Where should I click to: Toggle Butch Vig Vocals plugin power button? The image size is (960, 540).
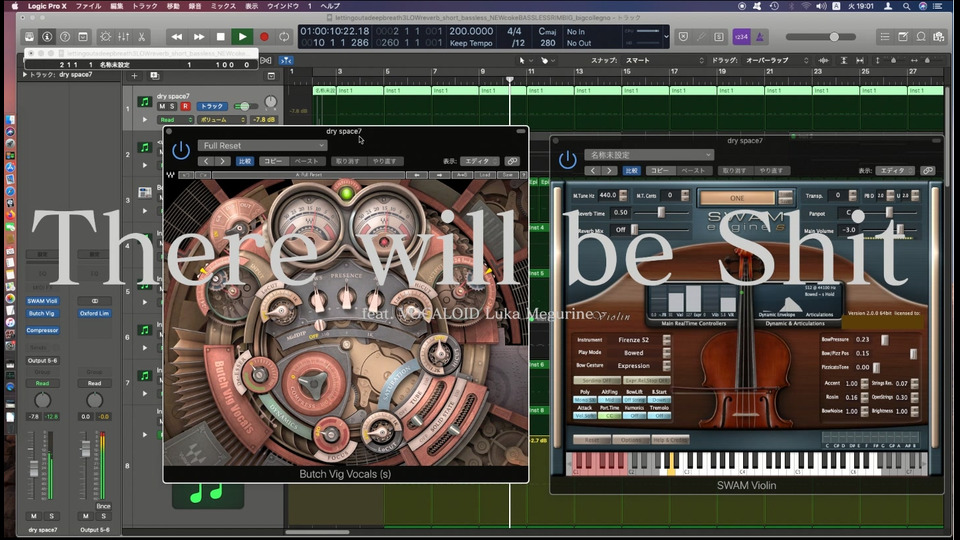click(x=181, y=150)
